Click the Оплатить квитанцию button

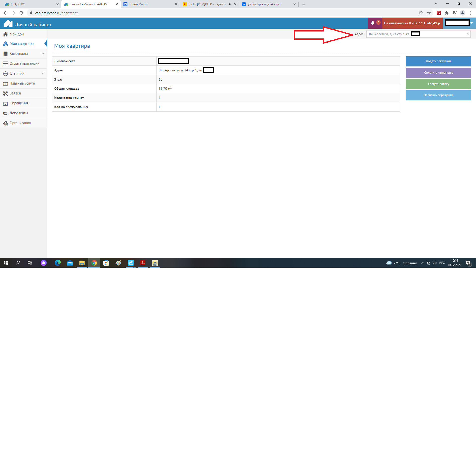pyautogui.click(x=438, y=73)
